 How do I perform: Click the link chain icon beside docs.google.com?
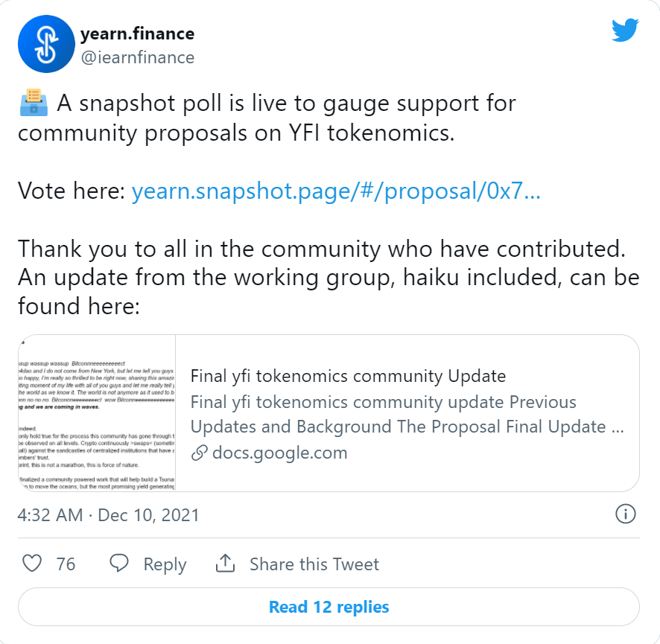(199, 453)
